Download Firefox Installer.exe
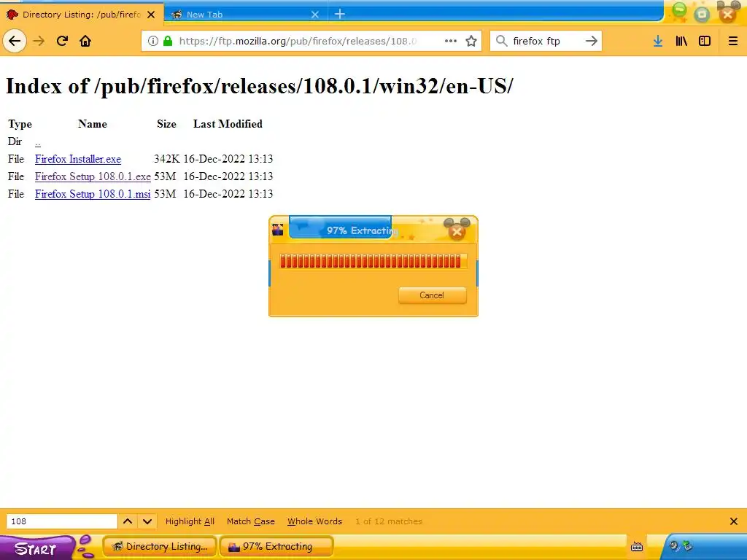 pyautogui.click(x=77, y=159)
